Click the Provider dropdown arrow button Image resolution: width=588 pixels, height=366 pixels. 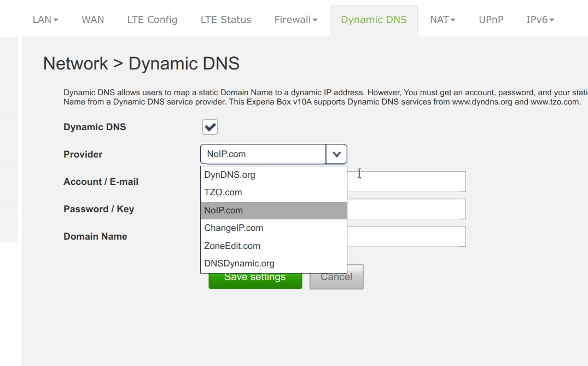point(336,154)
